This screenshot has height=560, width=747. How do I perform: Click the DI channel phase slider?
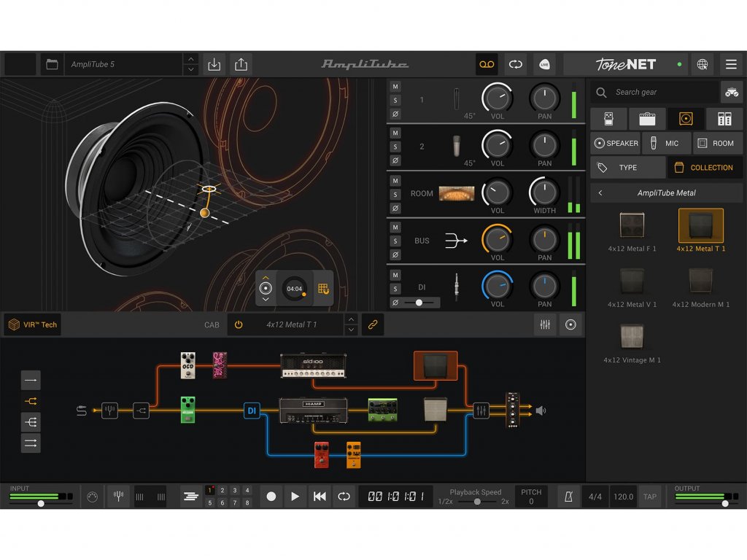[x=419, y=303]
